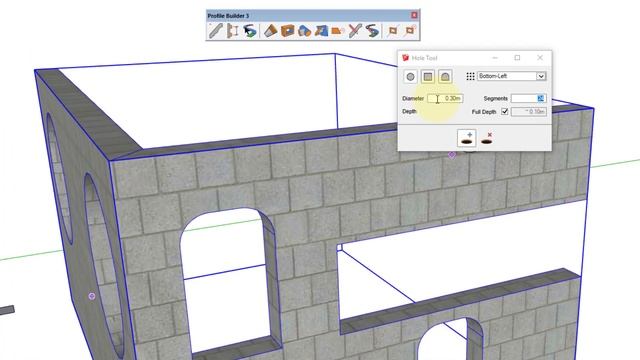
Task: Choose the trim-to-face wedge tool icon
Action: [x=270, y=31]
